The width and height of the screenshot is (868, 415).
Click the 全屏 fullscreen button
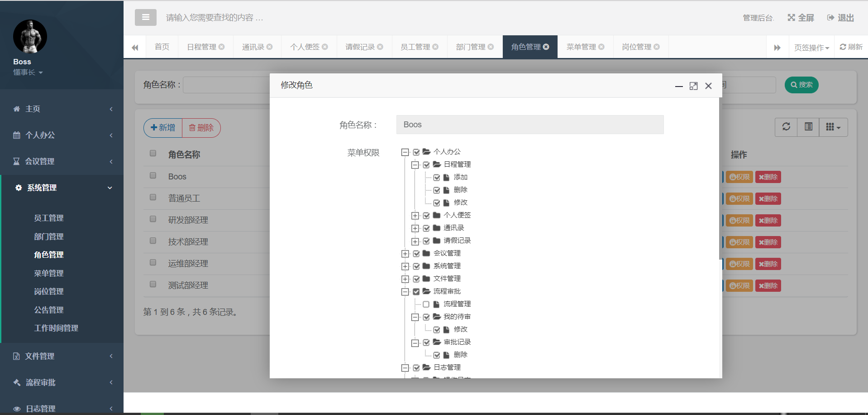801,18
